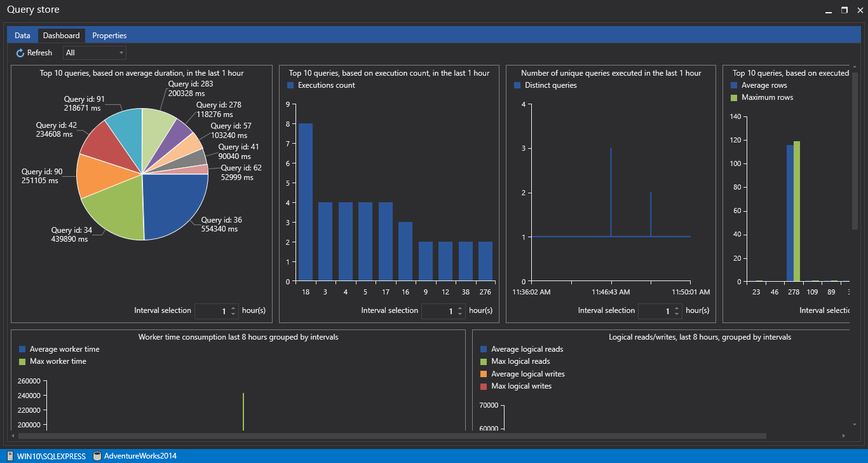Toggle the Maximum rows legend entry

tap(763, 97)
